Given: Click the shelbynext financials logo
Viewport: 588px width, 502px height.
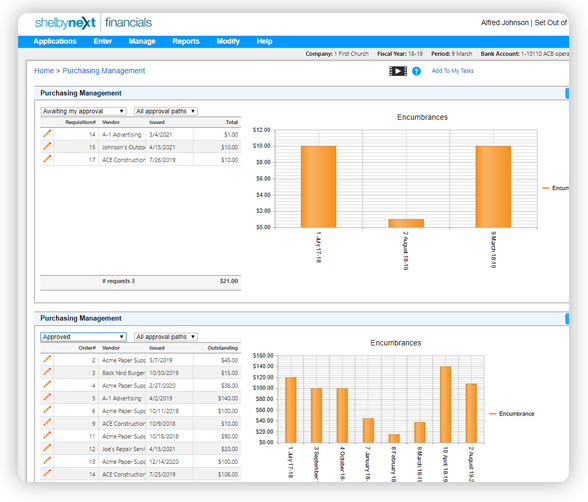Looking at the screenshot, I should 93,23.
